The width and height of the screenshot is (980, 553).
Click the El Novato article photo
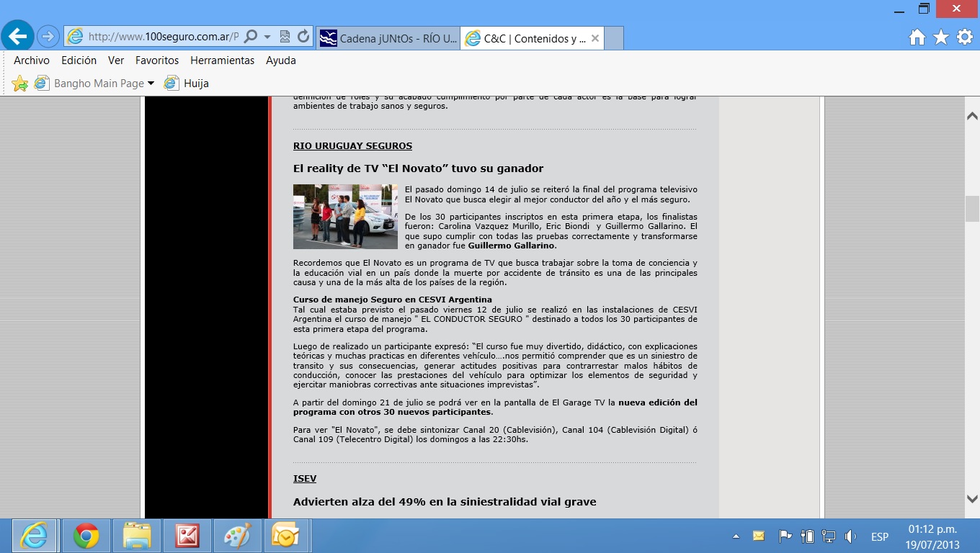pos(345,217)
